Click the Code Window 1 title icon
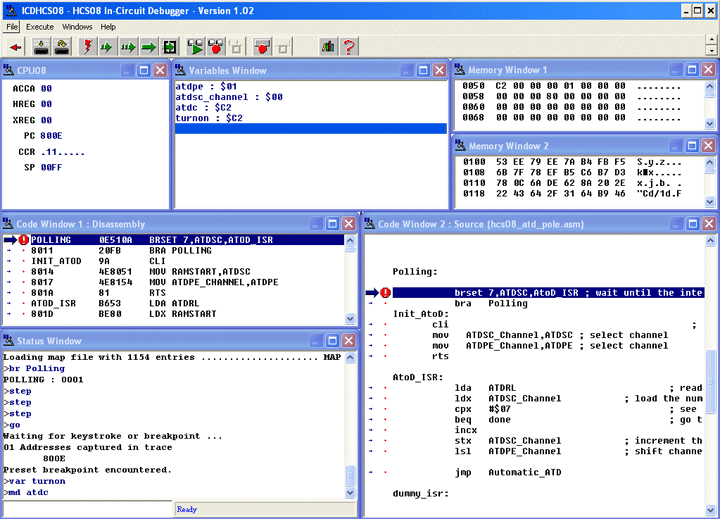Screen dimensions: 720x519 click(8, 224)
